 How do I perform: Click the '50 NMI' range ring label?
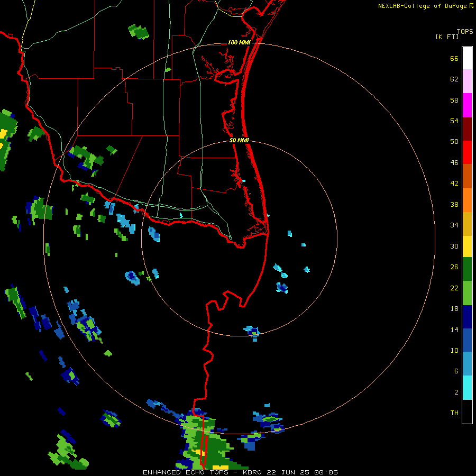coord(239,140)
